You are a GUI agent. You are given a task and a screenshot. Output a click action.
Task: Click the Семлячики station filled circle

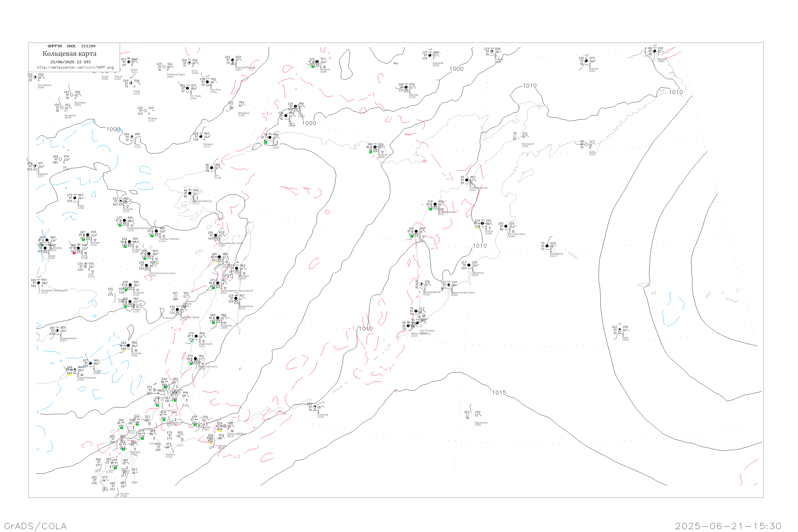(x=469, y=265)
